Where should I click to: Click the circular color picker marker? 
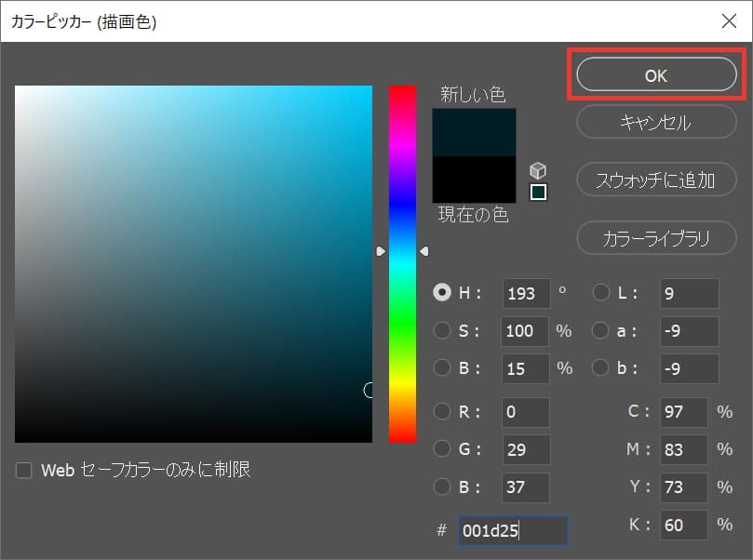pyautogui.click(x=369, y=390)
